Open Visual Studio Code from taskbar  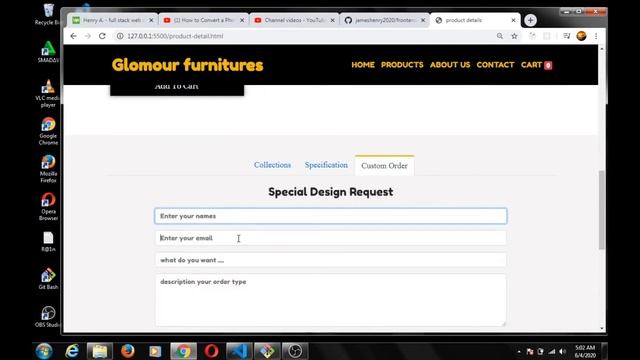point(239,351)
